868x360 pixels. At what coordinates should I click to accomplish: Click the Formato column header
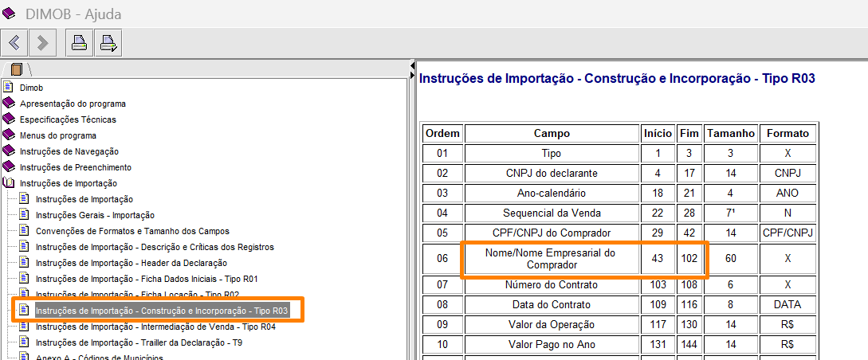[x=787, y=133]
